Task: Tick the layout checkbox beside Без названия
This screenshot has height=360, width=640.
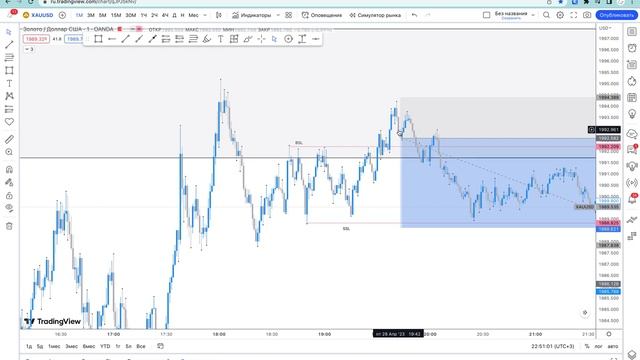Action: tap(486, 15)
